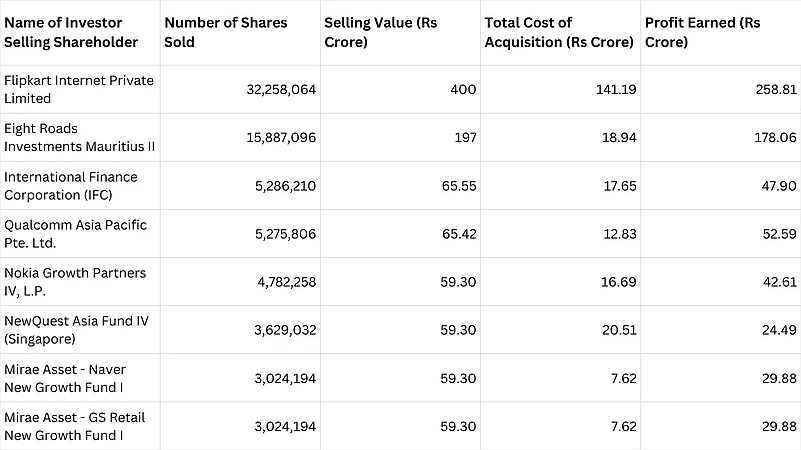Click the profit cell showing 258.81
This screenshot has width=801, height=450.
pyautogui.click(x=776, y=89)
